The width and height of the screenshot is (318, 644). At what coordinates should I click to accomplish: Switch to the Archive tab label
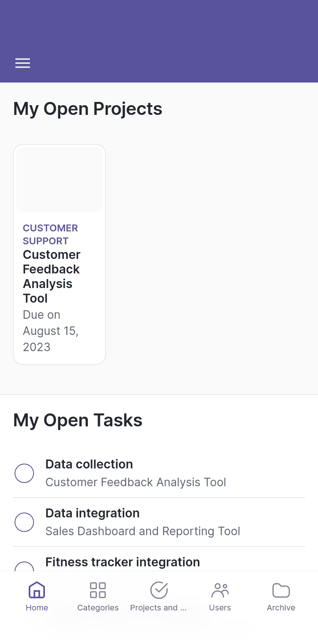click(x=281, y=608)
